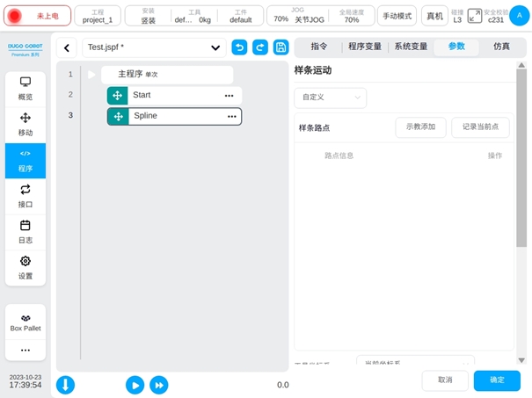Screen dimensions: 532x398
Task: Toggle the 未上电 power status button
Action: [35, 16]
